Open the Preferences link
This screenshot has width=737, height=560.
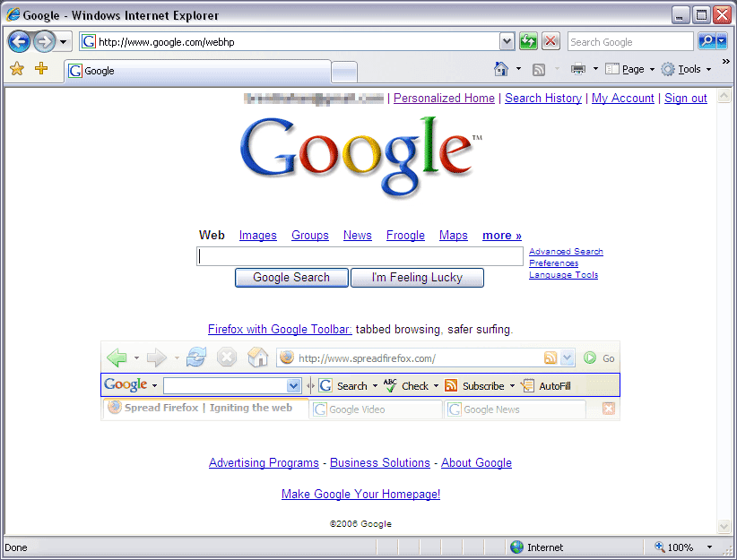tap(554, 263)
